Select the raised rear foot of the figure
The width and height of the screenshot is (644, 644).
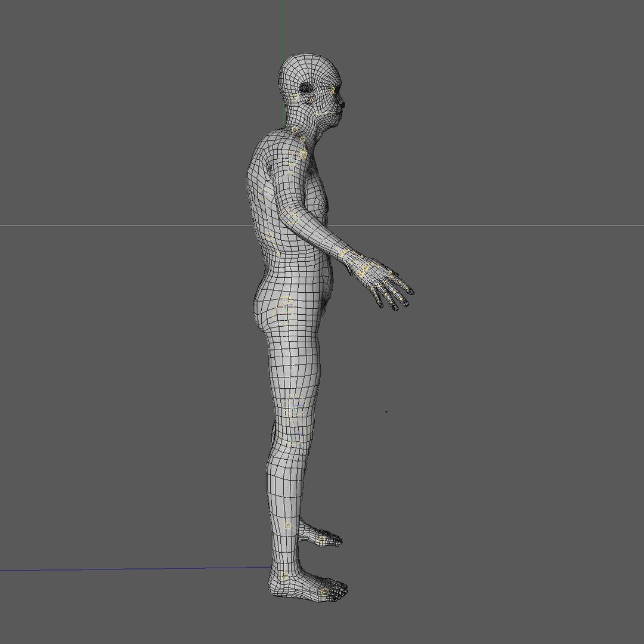point(320,534)
